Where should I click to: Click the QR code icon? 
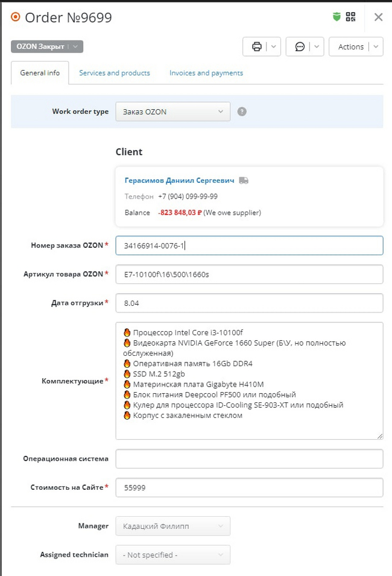[x=350, y=17]
